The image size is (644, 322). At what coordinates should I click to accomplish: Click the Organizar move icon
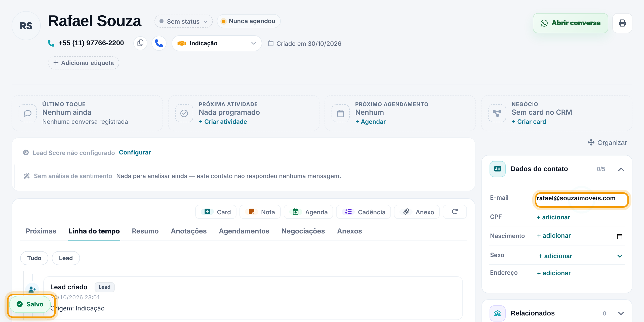[591, 142]
